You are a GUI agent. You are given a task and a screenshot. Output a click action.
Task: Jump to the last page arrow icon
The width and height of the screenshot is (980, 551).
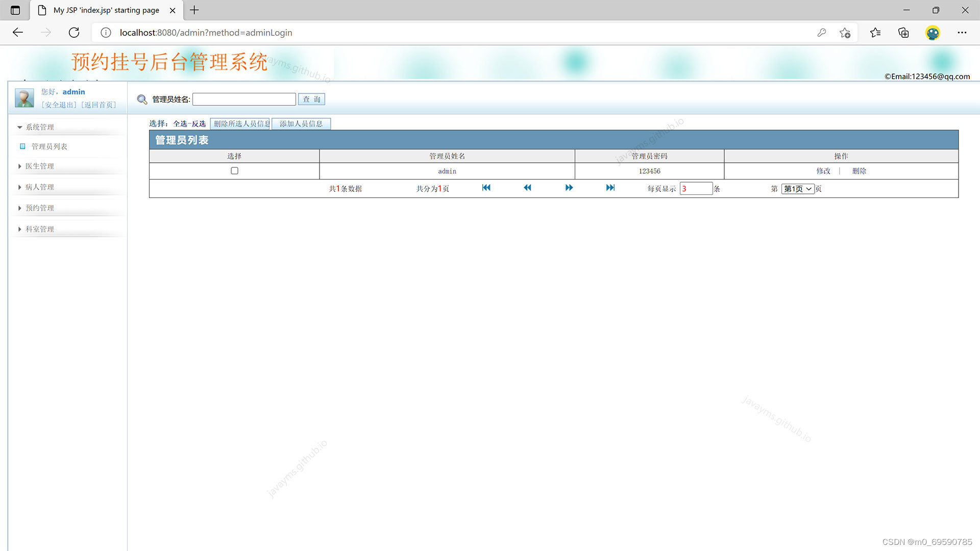coord(610,188)
